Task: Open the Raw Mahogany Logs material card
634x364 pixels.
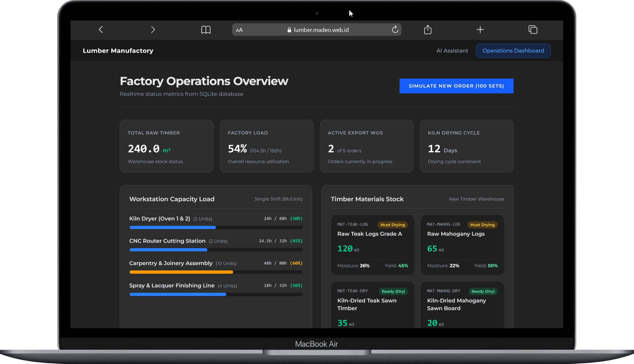Action: point(462,245)
